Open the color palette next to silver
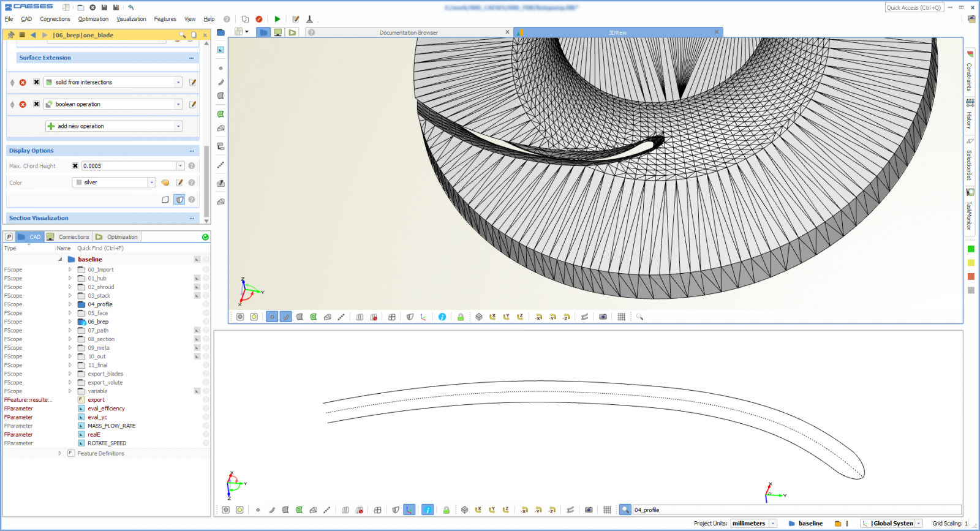980x531 pixels. (x=165, y=183)
